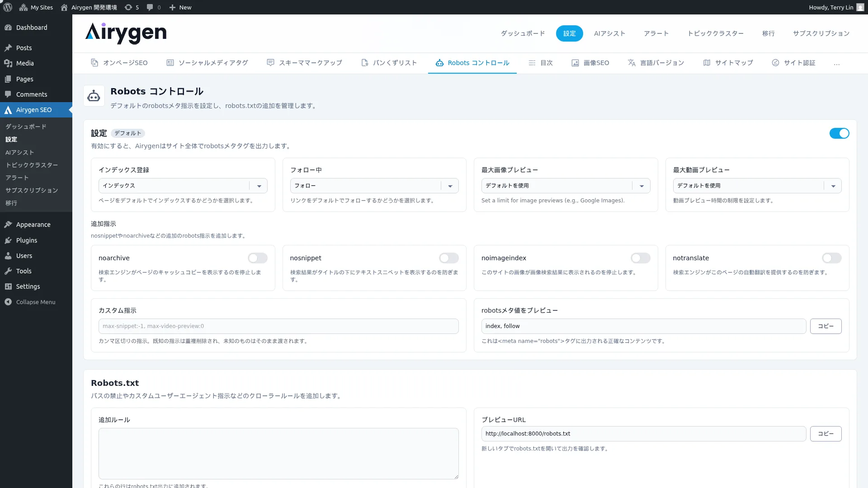Copy the robots.txt preview URL

pos(826,434)
